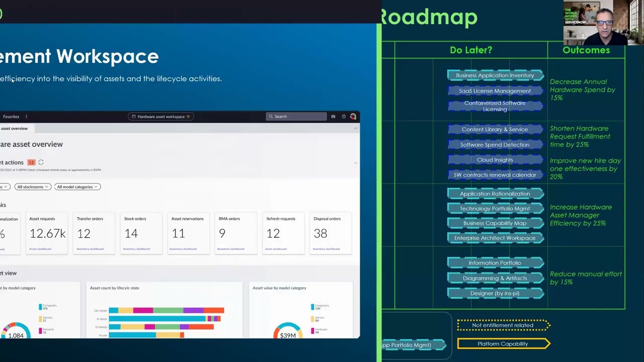This screenshot has width=644, height=362.
Task: Click the In stock bar in lifecycle chart
Action: pyautogui.click(x=165, y=319)
